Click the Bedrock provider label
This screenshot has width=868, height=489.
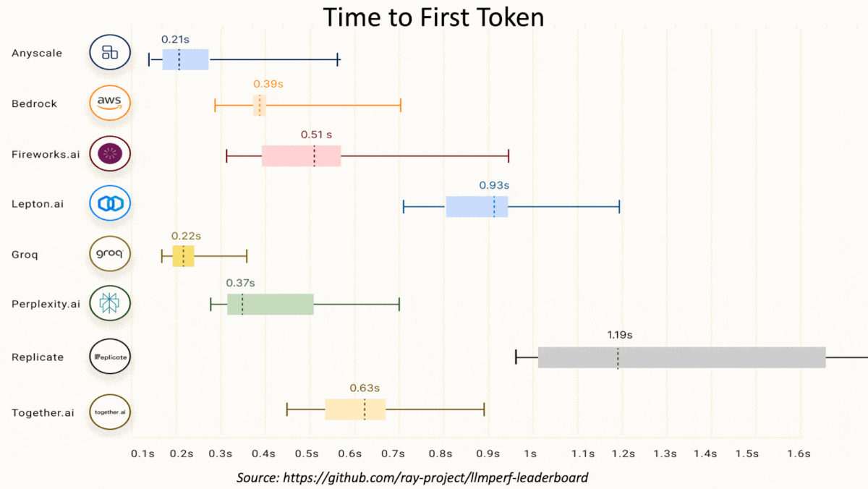coord(34,103)
